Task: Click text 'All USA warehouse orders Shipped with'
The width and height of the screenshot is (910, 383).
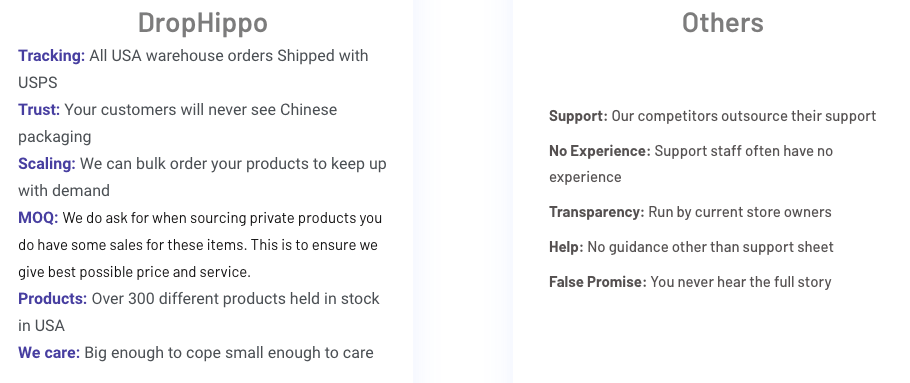Action: [229, 56]
